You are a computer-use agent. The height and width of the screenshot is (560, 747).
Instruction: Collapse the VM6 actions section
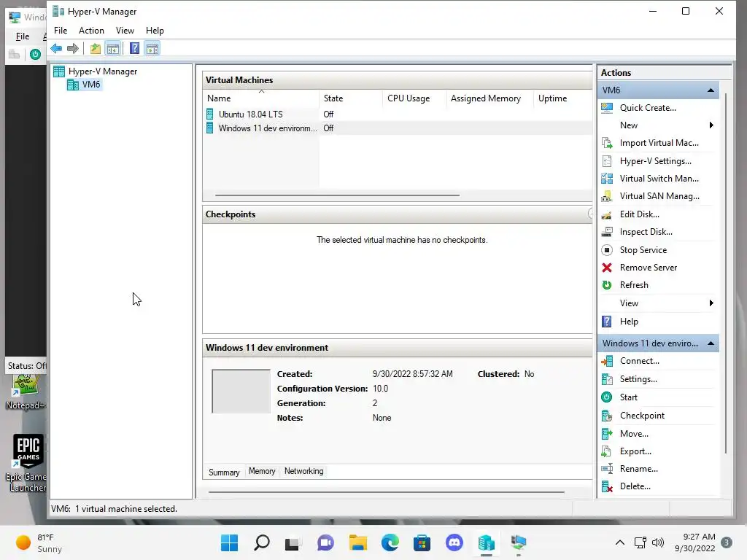pyautogui.click(x=711, y=90)
